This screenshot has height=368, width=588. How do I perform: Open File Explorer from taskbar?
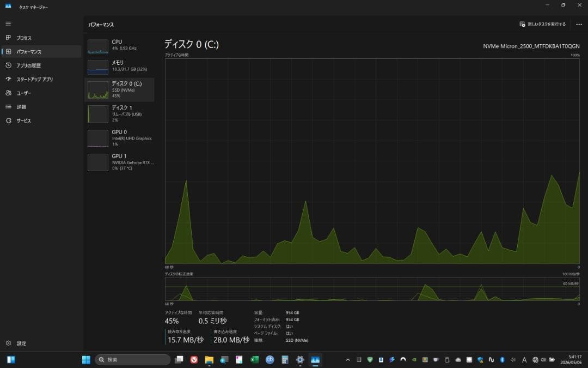pyautogui.click(x=209, y=360)
